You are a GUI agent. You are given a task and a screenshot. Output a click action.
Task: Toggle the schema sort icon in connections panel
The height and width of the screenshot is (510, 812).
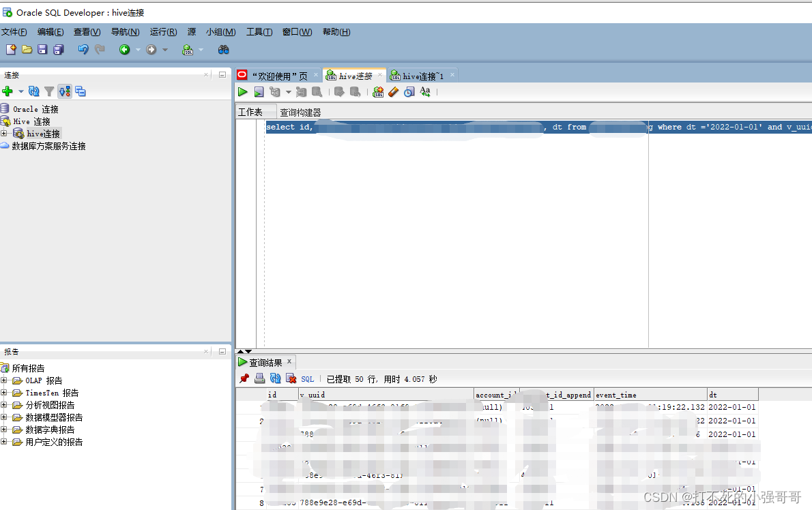65,91
